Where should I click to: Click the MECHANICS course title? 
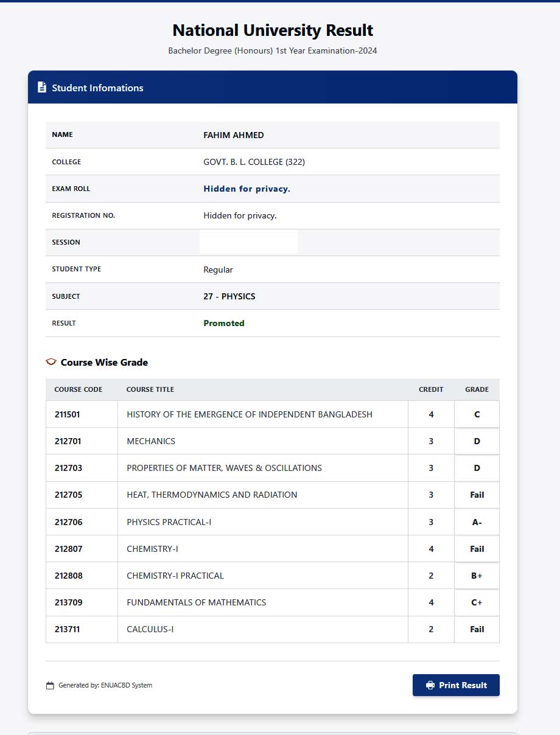pyautogui.click(x=151, y=441)
